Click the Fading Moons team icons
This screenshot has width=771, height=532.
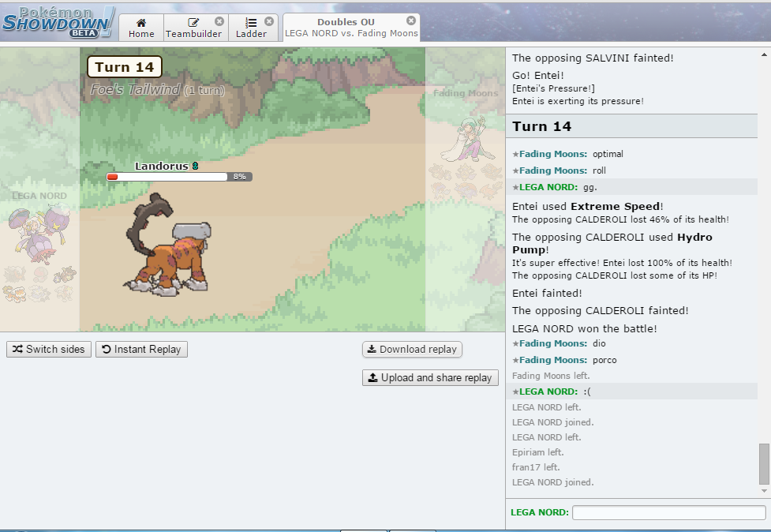[x=465, y=182]
